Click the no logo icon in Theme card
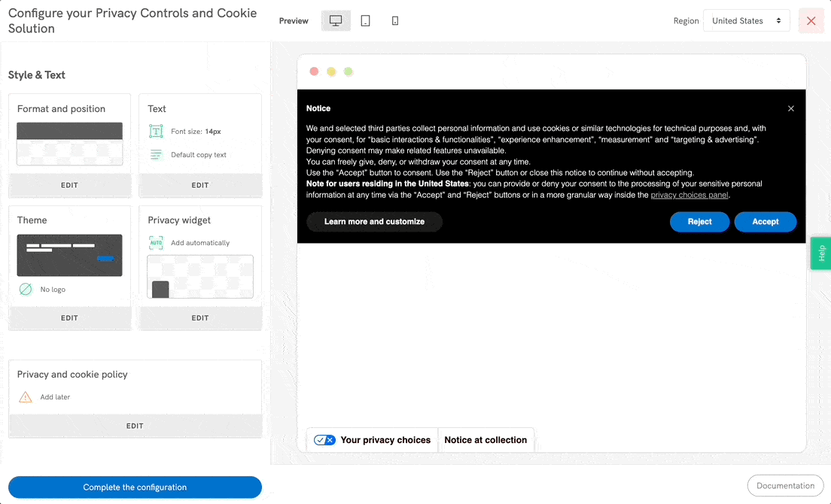The width and height of the screenshot is (831, 504). (x=26, y=289)
